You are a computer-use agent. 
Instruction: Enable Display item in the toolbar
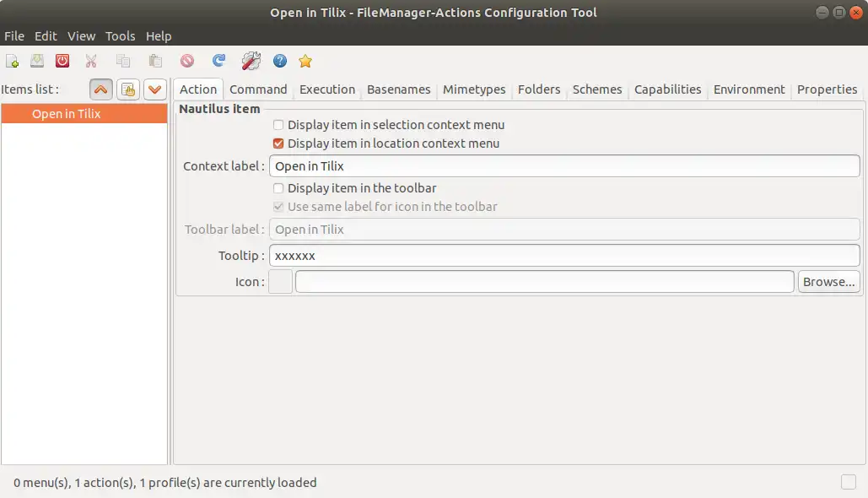pyautogui.click(x=278, y=188)
